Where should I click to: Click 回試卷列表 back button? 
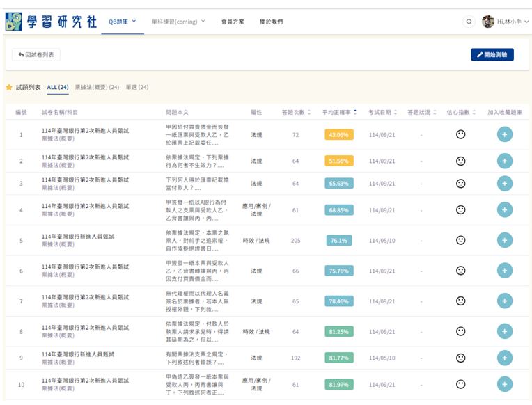[36, 54]
